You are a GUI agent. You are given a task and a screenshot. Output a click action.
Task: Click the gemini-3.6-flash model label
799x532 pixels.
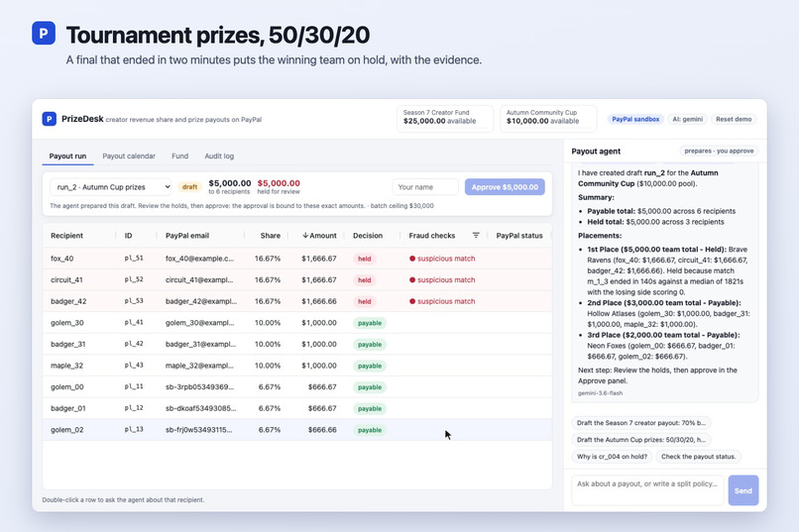pyautogui.click(x=601, y=393)
